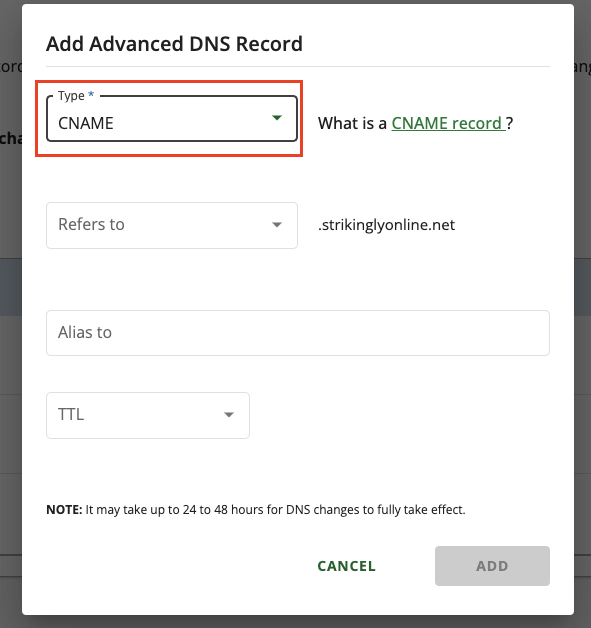The width and height of the screenshot is (591, 628).
Task: Expand the Refers to dropdown field
Action: pos(172,225)
